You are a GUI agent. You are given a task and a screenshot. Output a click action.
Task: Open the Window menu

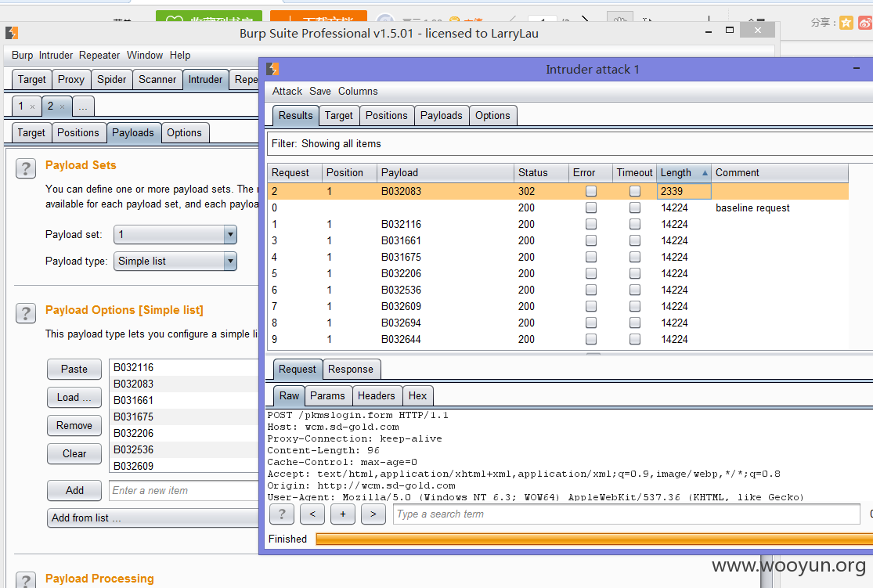145,55
